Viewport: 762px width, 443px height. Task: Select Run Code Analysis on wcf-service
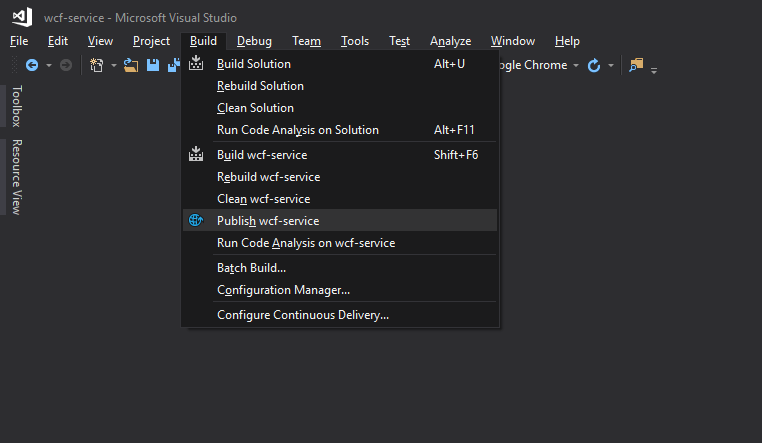point(340,243)
